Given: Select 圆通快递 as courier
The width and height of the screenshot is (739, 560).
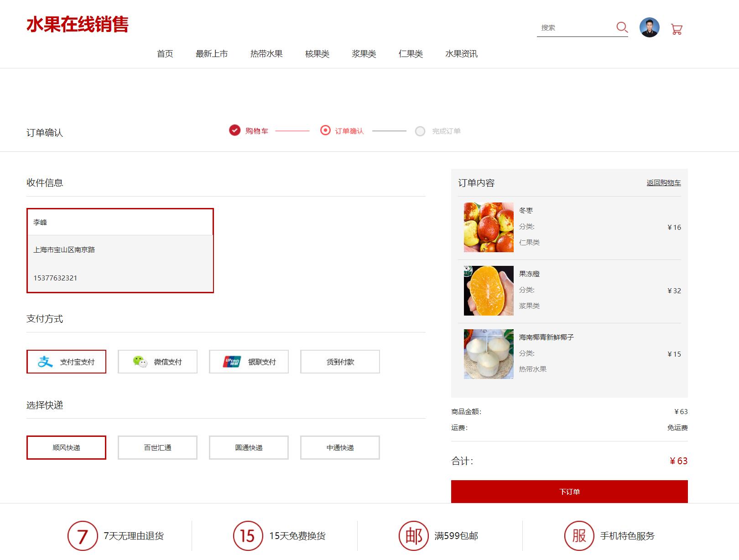Looking at the screenshot, I should click(248, 447).
